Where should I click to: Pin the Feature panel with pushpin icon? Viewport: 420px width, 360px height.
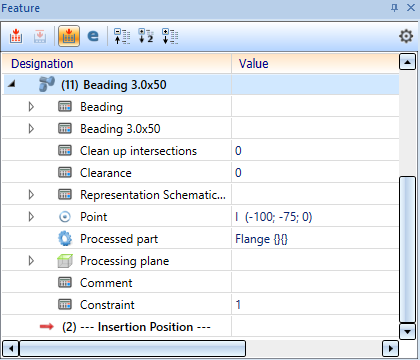(x=394, y=8)
